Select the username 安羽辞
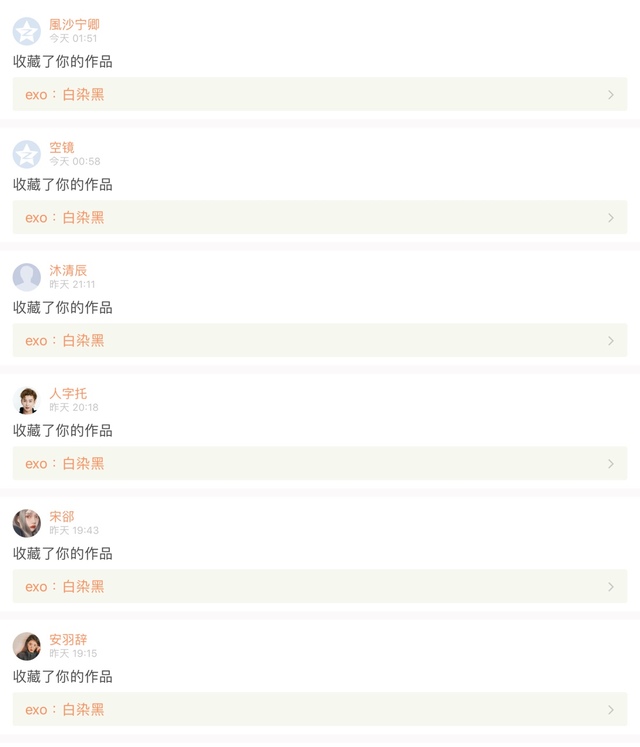Screen dimensions: 640x747 [68, 639]
